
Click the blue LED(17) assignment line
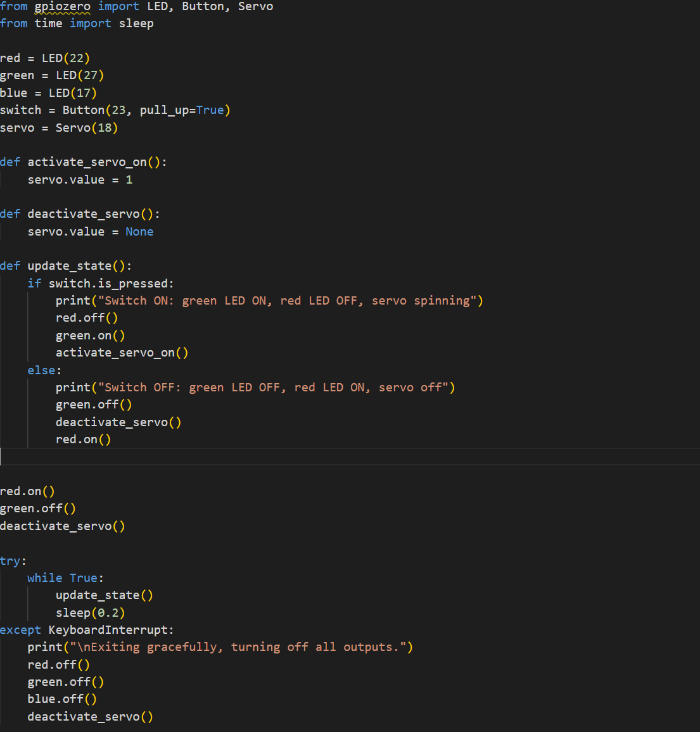[x=48, y=93]
